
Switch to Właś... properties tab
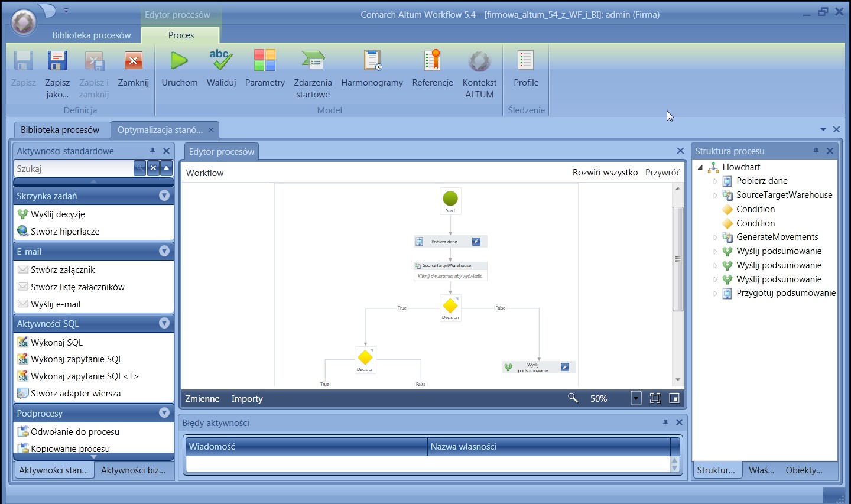pos(761,470)
